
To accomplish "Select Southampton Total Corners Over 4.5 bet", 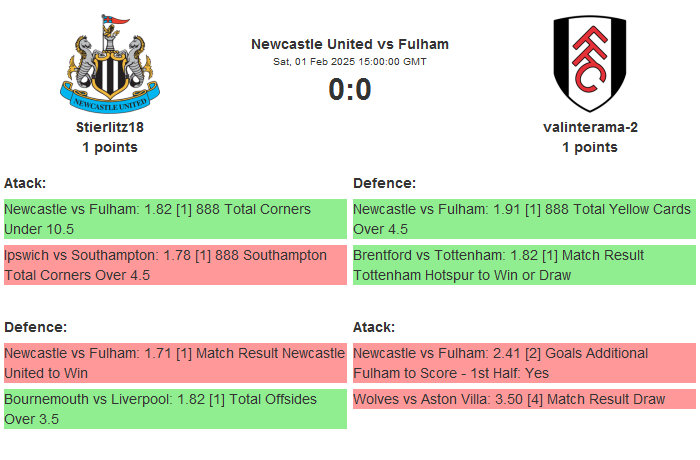I will (175, 265).
